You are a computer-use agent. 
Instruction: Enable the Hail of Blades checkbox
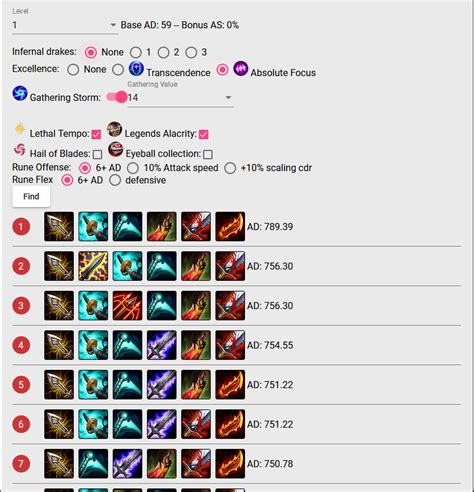(x=97, y=154)
